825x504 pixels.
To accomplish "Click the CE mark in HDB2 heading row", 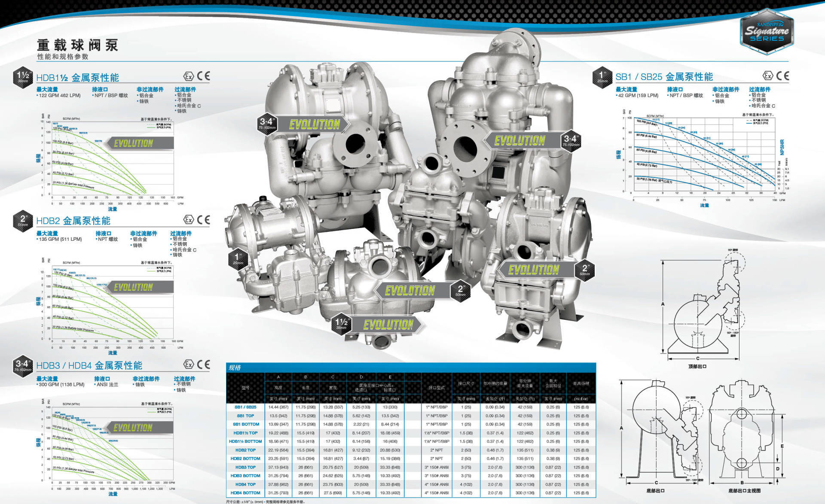I will coord(203,220).
